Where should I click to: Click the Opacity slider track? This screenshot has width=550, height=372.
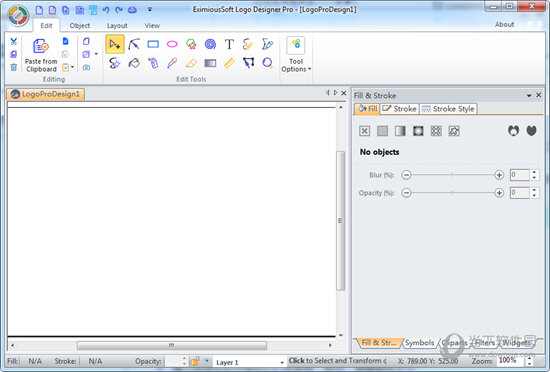pos(452,192)
